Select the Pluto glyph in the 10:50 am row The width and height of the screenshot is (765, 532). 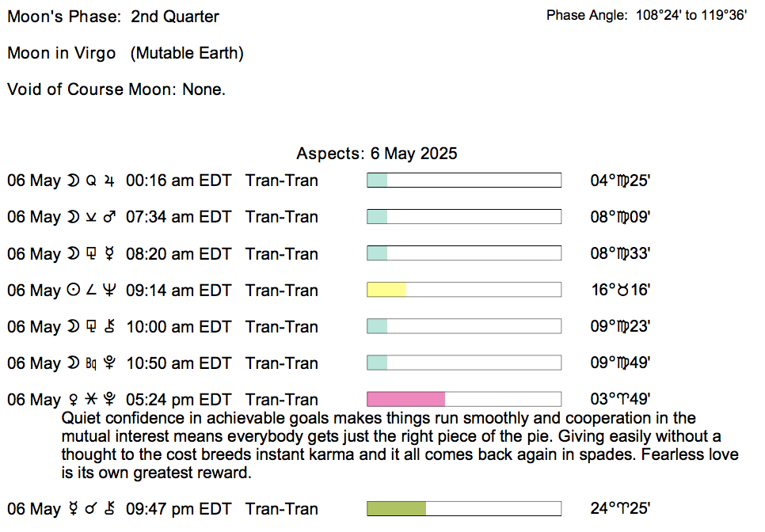[109, 363]
